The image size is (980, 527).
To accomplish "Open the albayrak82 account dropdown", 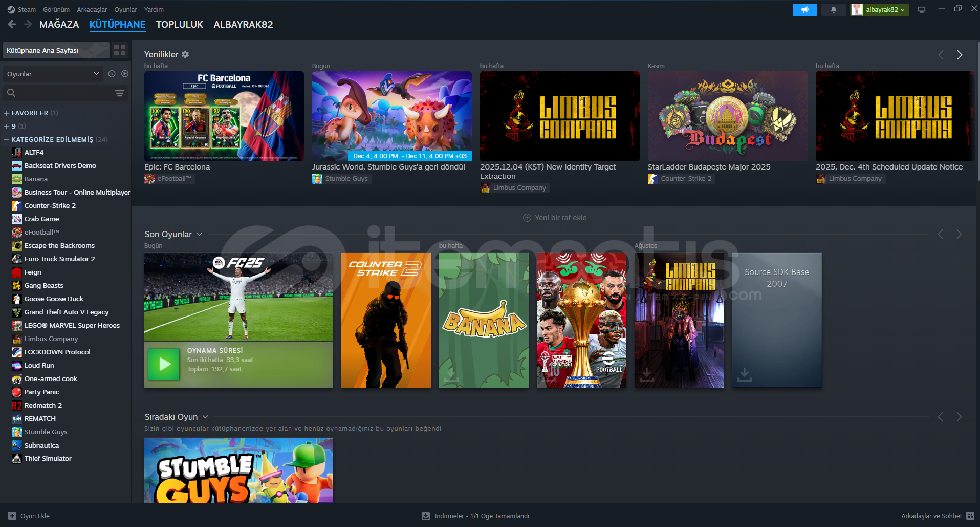I will 880,10.
